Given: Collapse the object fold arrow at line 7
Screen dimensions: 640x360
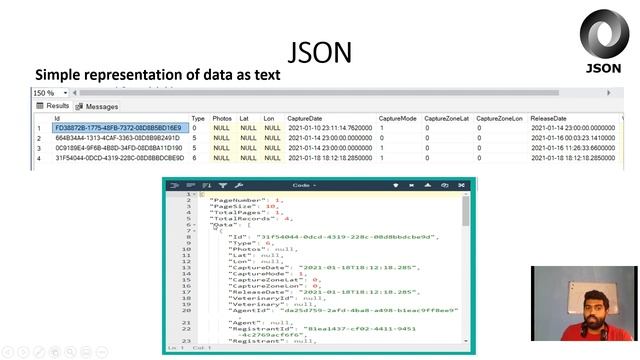Looking at the screenshot, I should point(194,231).
